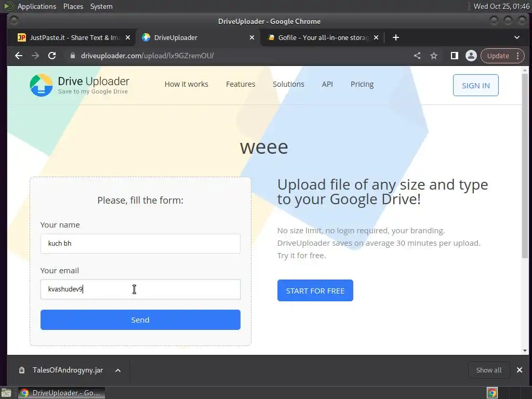
Task: Click the share page icon
Action: (417, 56)
